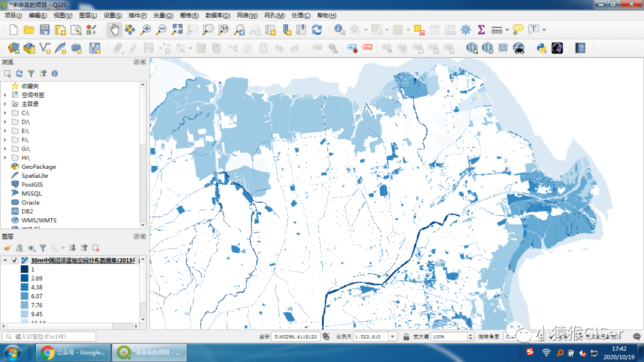Save the project with floppy icon

pyautogui.click(x=45, y=29)
